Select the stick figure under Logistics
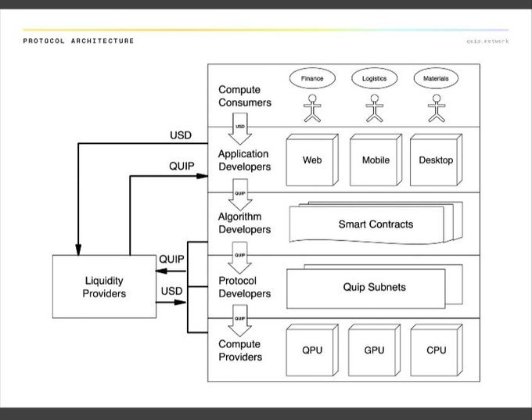The height and width of the screenshot is (420, 532). pos(374,108)
